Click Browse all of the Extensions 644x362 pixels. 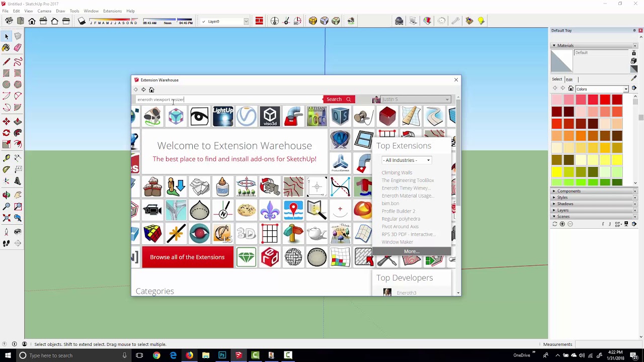(187, 257)
